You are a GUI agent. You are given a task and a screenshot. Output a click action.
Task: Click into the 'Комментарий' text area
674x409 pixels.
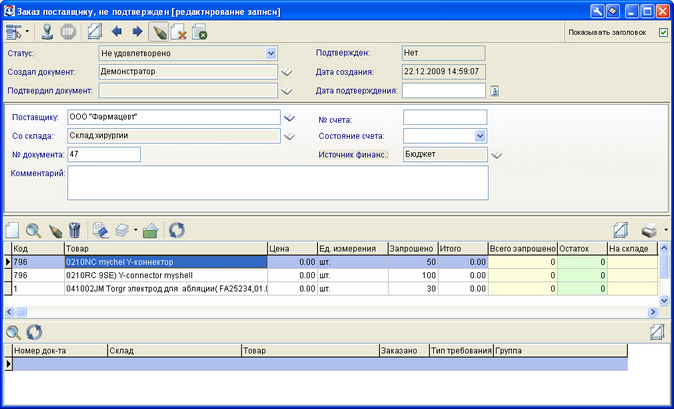[x=278, y=183]
